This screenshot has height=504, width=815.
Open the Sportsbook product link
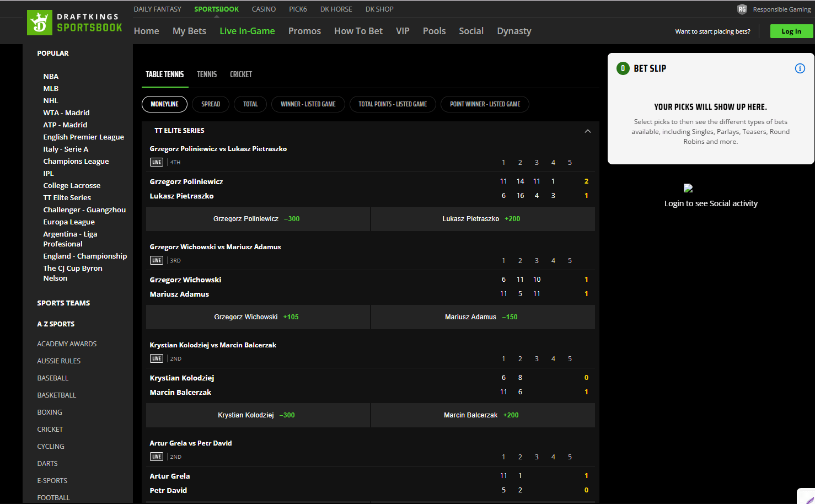click(217, 9)
